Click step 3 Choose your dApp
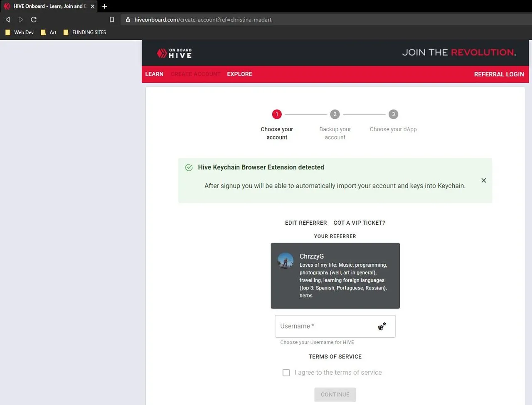 [x=393, y=121]
